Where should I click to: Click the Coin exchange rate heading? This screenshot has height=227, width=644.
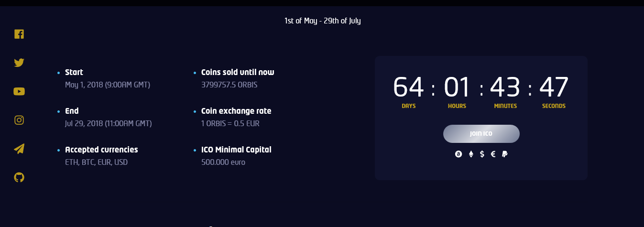tap(236, 111)
